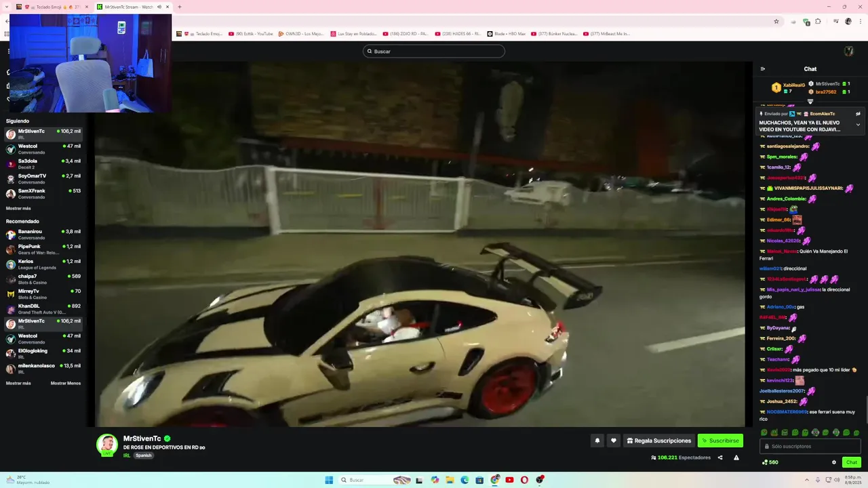
Task: Expand the gifters leaderboard arrow
Action: 810,102
